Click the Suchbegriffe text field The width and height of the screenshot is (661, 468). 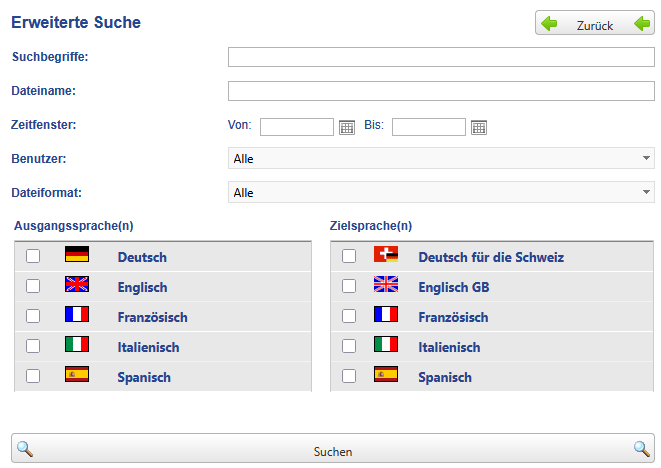coord(441,57)
